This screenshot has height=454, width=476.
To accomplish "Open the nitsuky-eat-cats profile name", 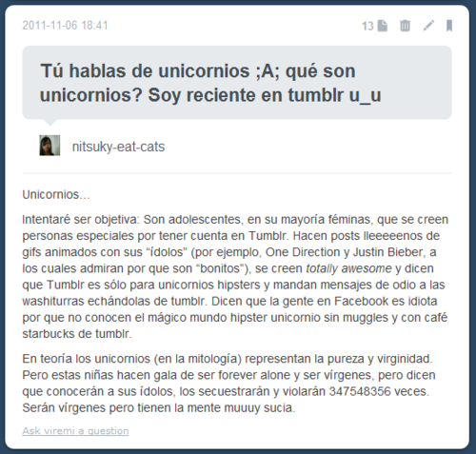I will click(118, 147).
